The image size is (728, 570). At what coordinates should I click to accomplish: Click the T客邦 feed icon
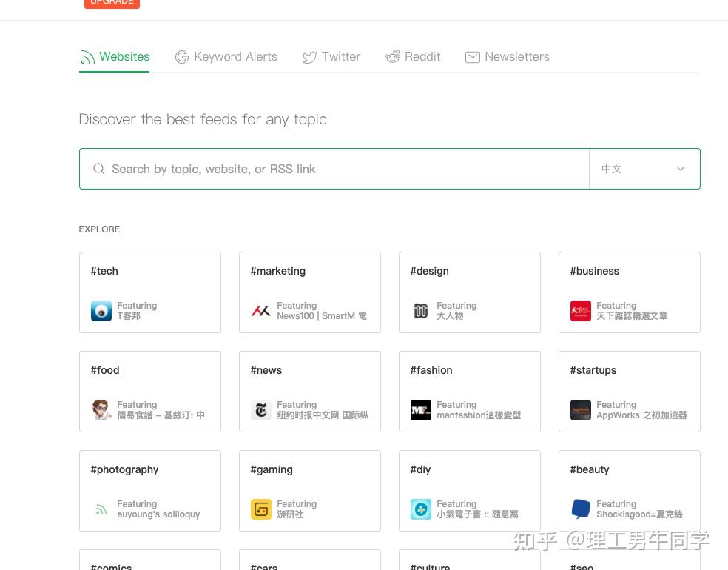(101, 311)
